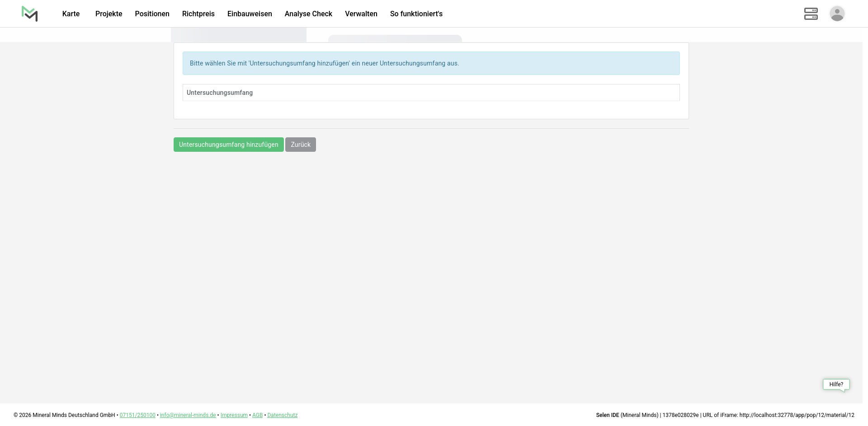Click the phone number 07151/250100 link

pyautogui.click(x=137, y=415)
